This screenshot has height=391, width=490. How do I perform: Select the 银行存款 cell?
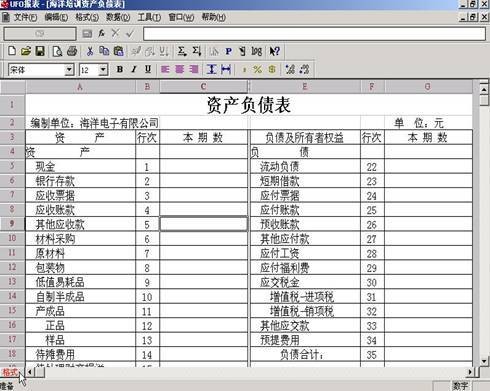coord(80,181)
